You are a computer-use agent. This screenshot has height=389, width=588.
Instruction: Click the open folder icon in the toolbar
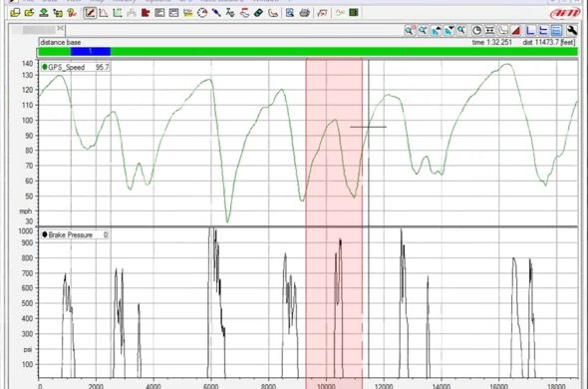click(x=29, y=13)
